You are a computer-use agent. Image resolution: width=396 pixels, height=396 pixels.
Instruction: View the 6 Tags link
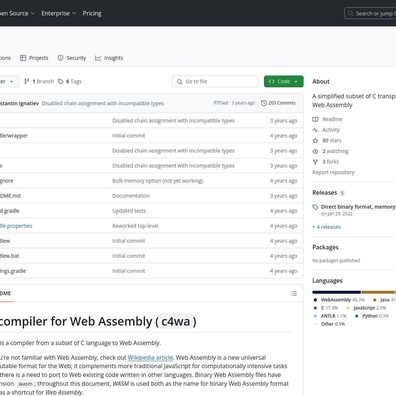(69, 81)
